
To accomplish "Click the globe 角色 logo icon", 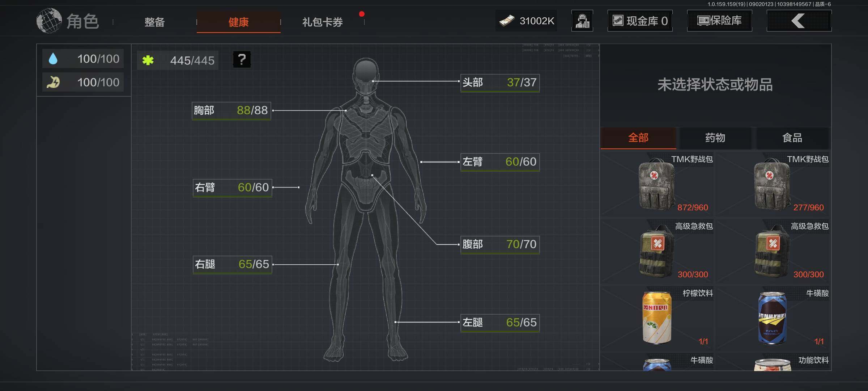I will pos(49,21).
